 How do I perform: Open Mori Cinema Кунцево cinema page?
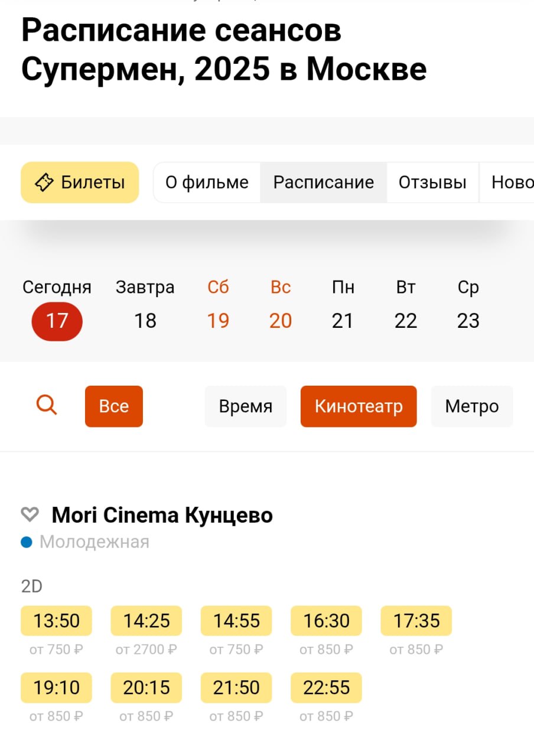pyautogui.click(x=162, y=515)
